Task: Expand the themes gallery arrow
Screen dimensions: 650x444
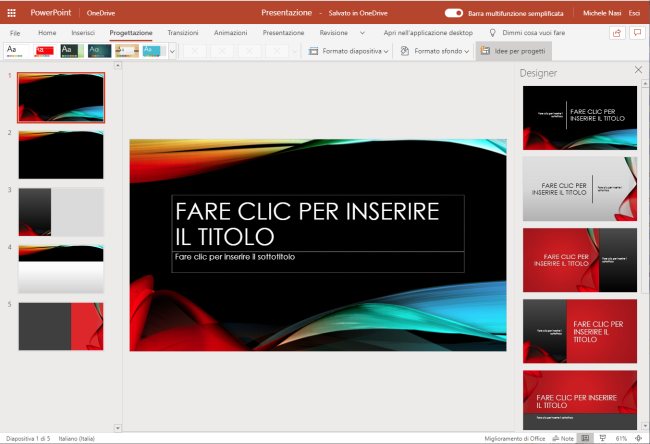Action: (x=172, y=50)
